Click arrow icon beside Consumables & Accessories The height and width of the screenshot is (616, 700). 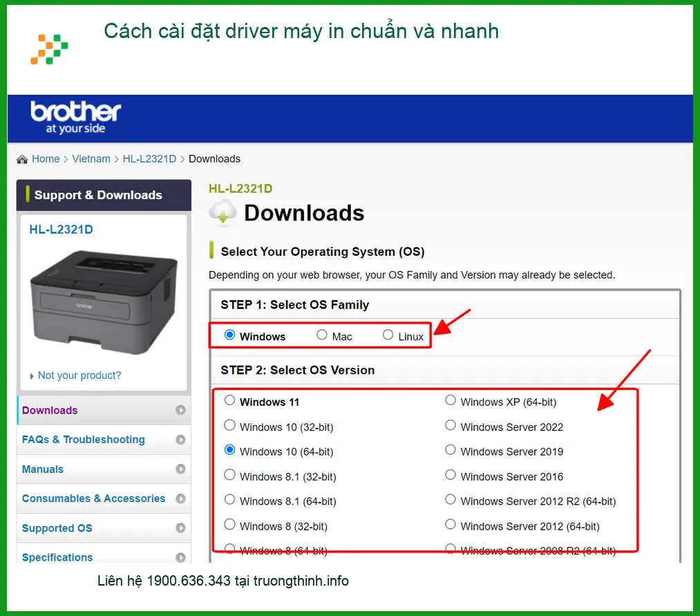[180, 498]
